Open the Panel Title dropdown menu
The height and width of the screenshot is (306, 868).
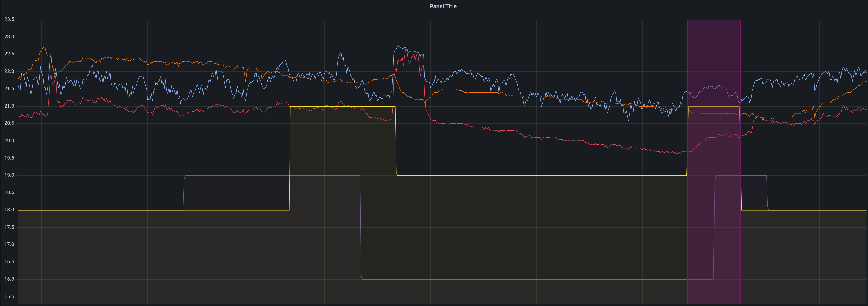tap(443, 7)
